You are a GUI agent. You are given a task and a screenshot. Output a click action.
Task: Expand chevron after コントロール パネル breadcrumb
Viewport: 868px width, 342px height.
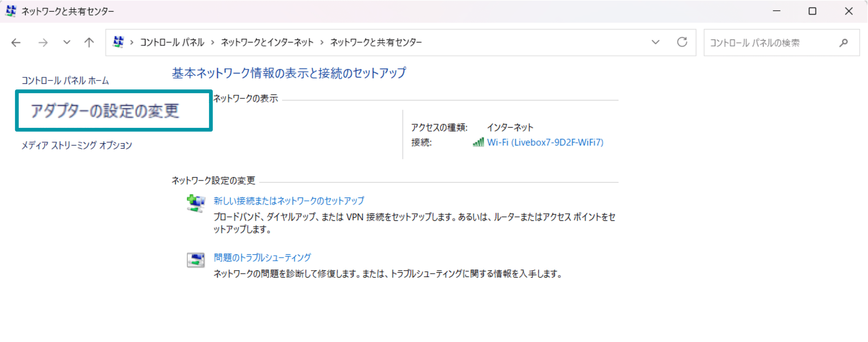[213, 43]
